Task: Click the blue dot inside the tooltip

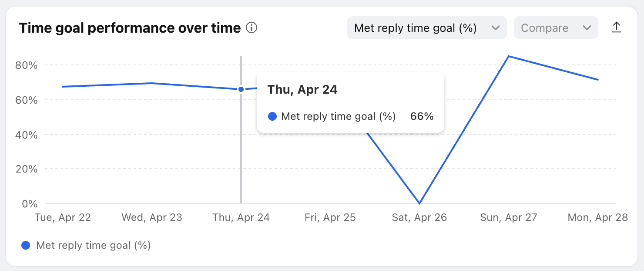Action: click(x=272, y=116)
